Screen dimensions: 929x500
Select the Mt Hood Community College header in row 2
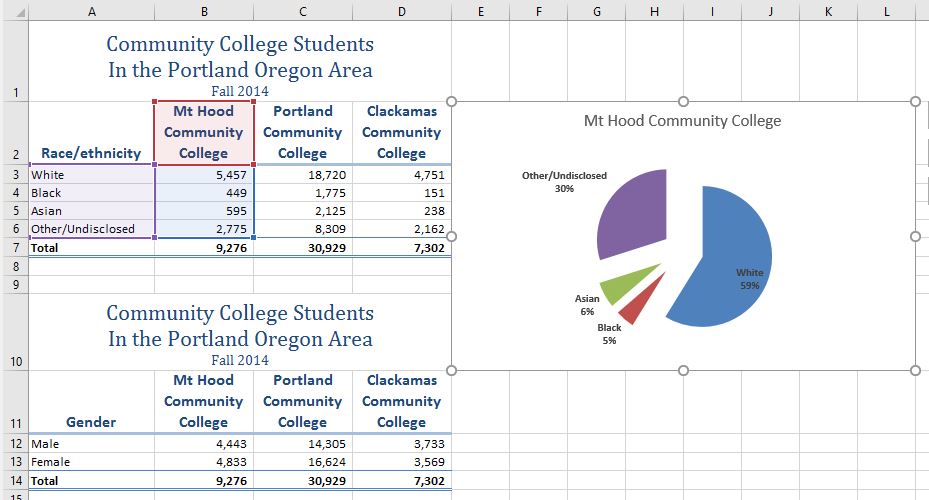click(204, 133)
